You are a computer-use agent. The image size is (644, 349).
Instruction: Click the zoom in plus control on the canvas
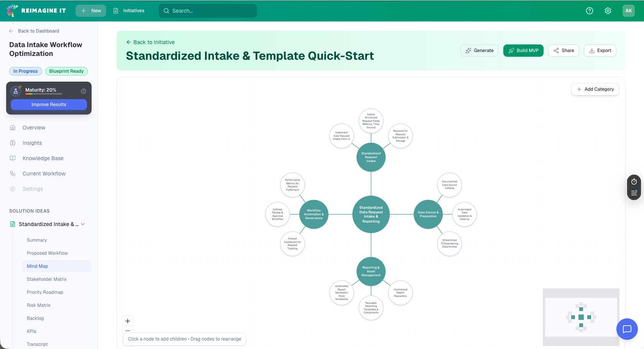(128, 321)
